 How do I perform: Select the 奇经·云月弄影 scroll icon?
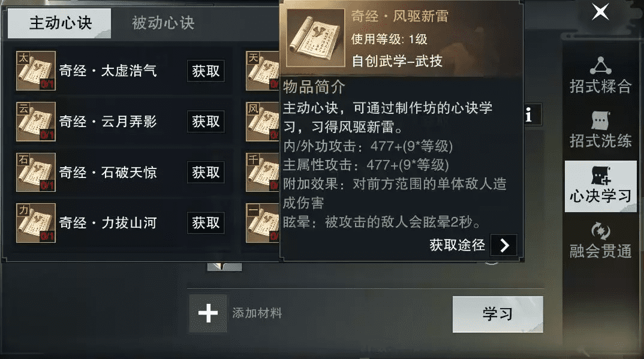[x=36, y=122]
